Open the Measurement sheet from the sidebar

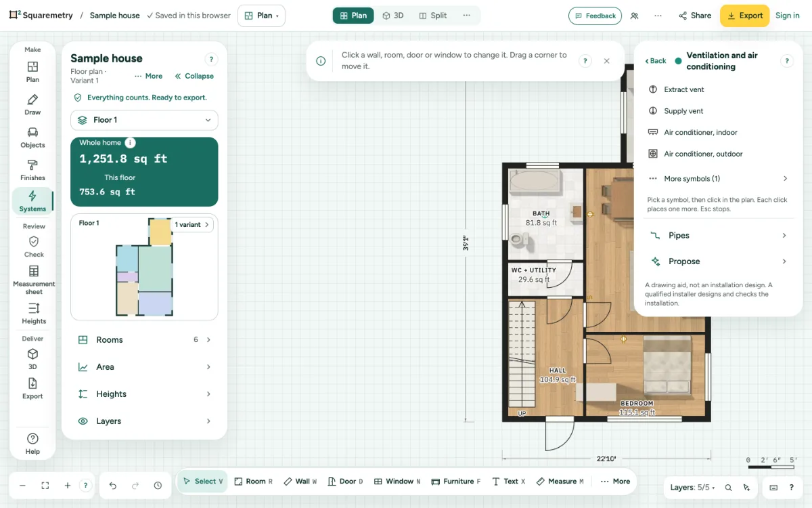(34, 279)
